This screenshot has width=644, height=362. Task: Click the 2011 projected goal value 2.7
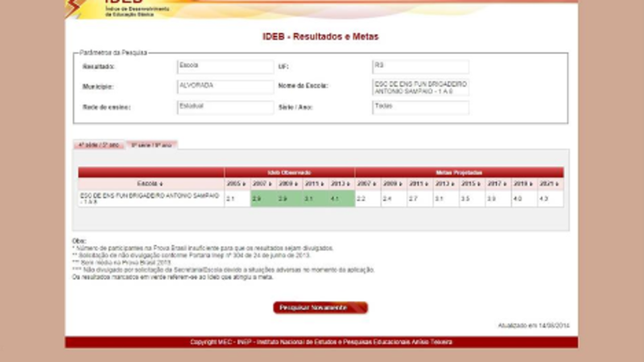click(419, 199)
